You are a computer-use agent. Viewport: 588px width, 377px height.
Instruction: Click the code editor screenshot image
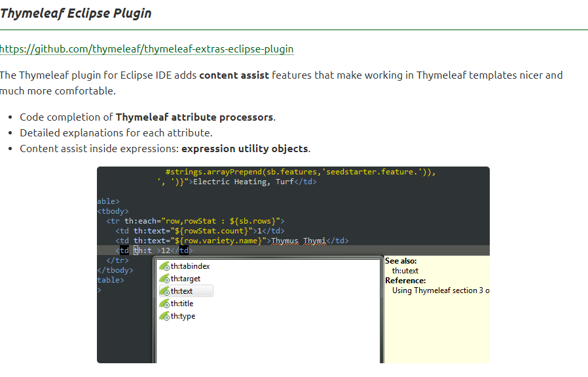click(x=293, y=265)
